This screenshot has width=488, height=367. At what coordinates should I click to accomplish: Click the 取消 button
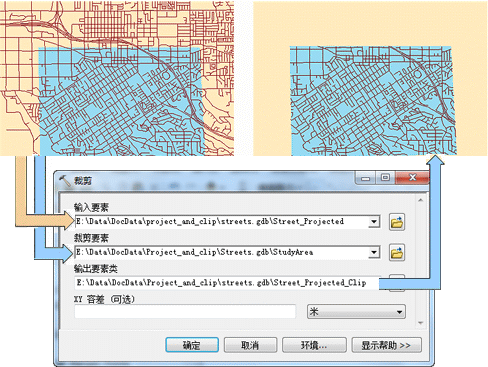click(250, 345)
